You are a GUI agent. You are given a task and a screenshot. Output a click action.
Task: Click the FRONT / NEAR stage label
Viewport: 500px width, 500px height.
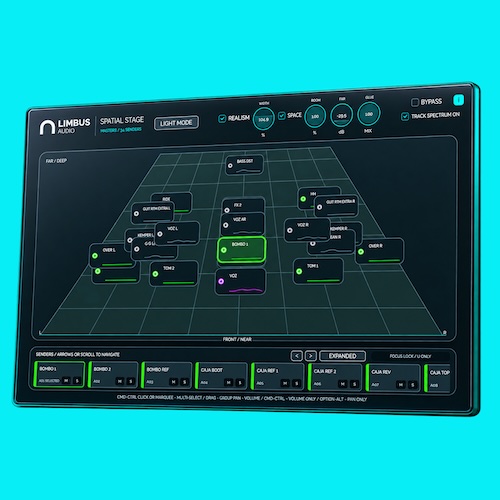coord(237,339)
